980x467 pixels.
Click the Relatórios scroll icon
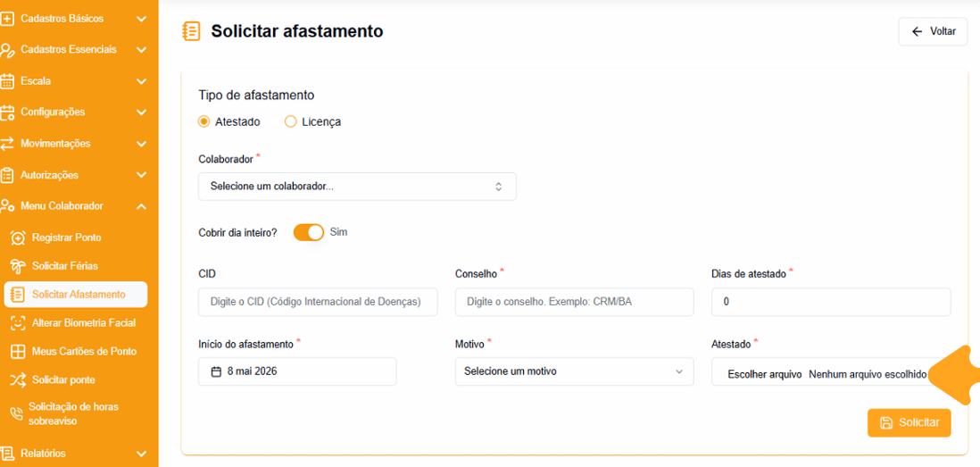click(x=7, y=454)
